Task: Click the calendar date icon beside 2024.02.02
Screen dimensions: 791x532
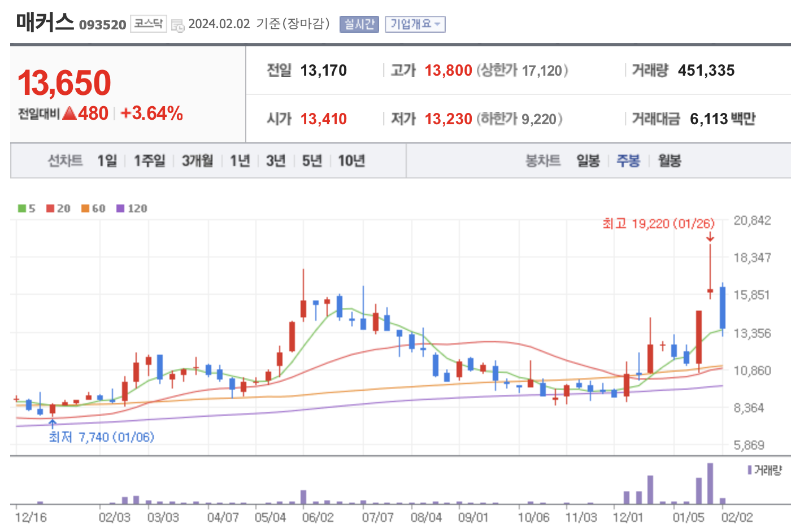Action: pyautogui.click(x=177, y=25)
